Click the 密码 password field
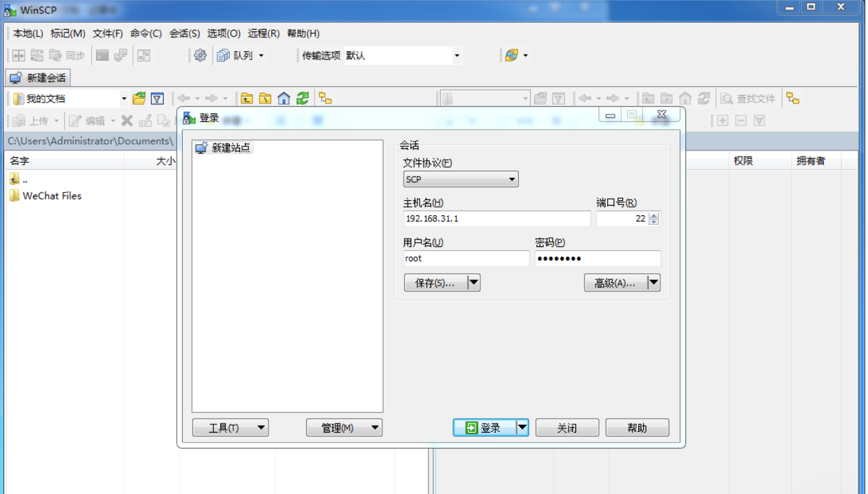Image resolution: width=868 pixels, height=494 pixels. pos(598,259)
